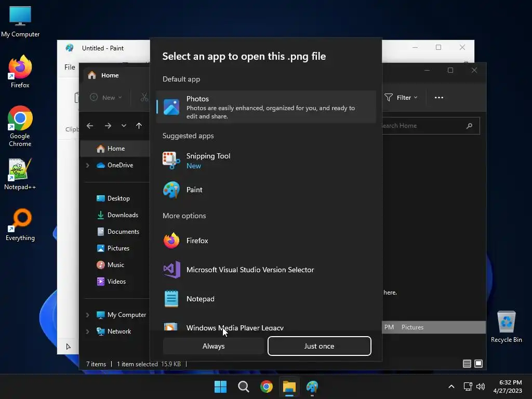Click the Always button
The width and height of the screenshot is (532, 399).
(214, 346)
